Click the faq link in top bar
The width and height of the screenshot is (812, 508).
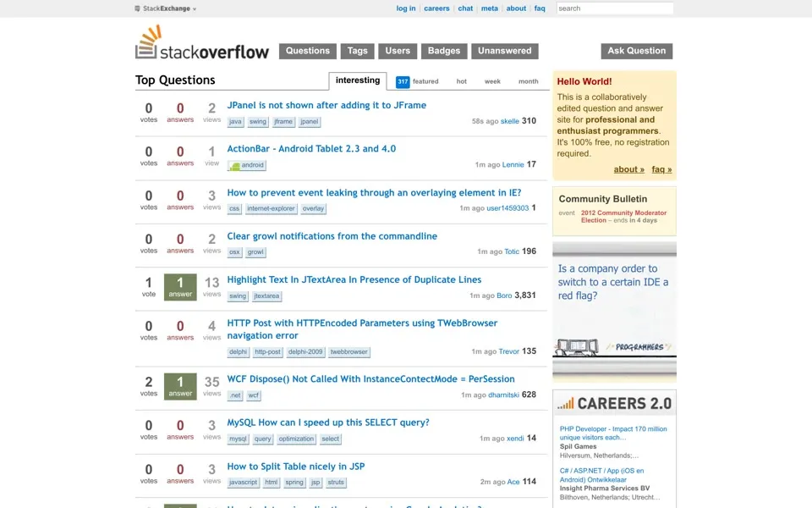(540, 8)
